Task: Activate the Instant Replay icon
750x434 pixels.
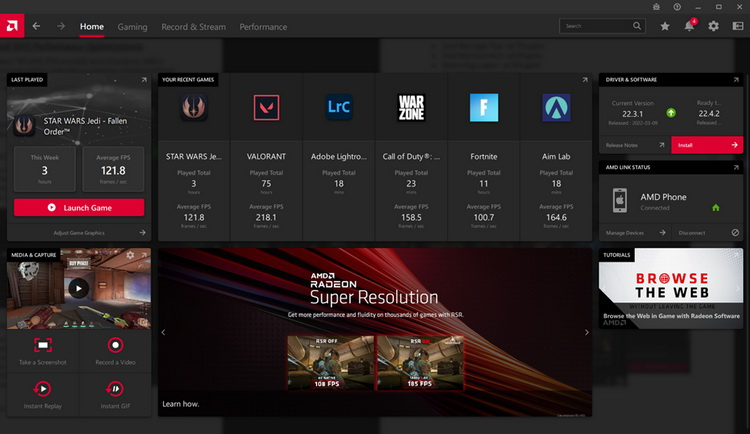Action: [x=43, y=389]
